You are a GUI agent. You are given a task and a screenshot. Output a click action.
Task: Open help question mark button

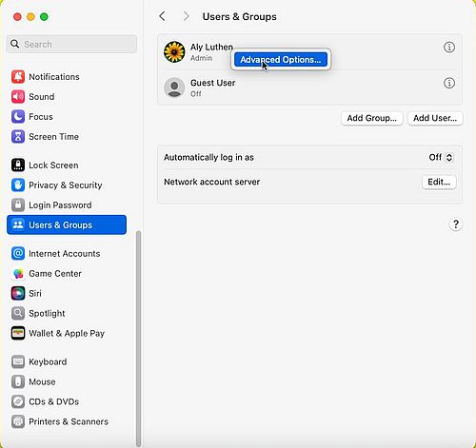pos(456,224)
